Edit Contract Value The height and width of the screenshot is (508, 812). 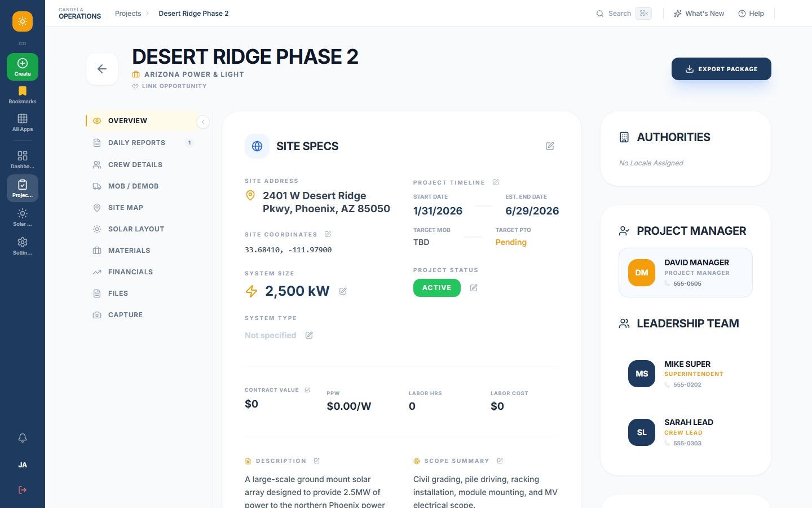[x=307, y=390]
